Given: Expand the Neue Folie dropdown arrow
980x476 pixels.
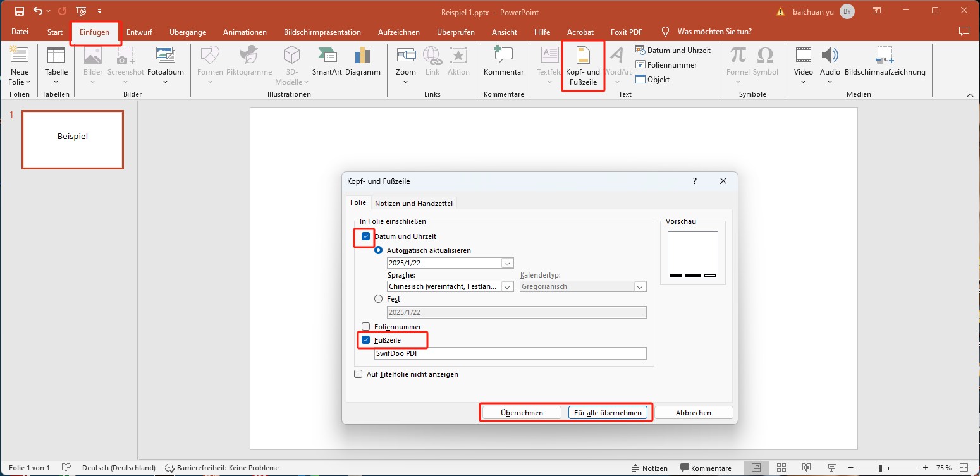Looking at the screenshot, I should (28, 82).
